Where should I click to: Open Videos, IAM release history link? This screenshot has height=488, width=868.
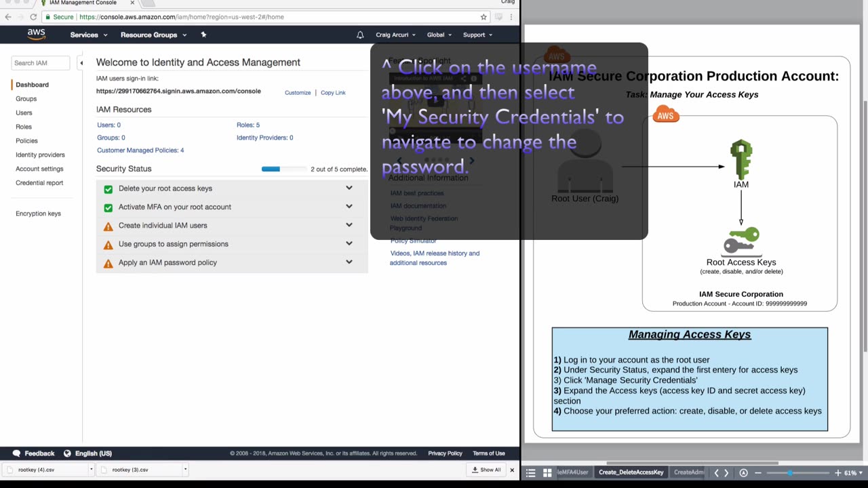pyautogui.click(x=435, y=258)
